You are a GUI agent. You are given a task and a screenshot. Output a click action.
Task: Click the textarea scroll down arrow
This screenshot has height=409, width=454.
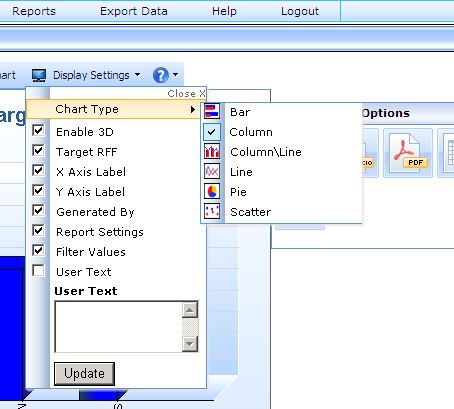tap(190, 344)
